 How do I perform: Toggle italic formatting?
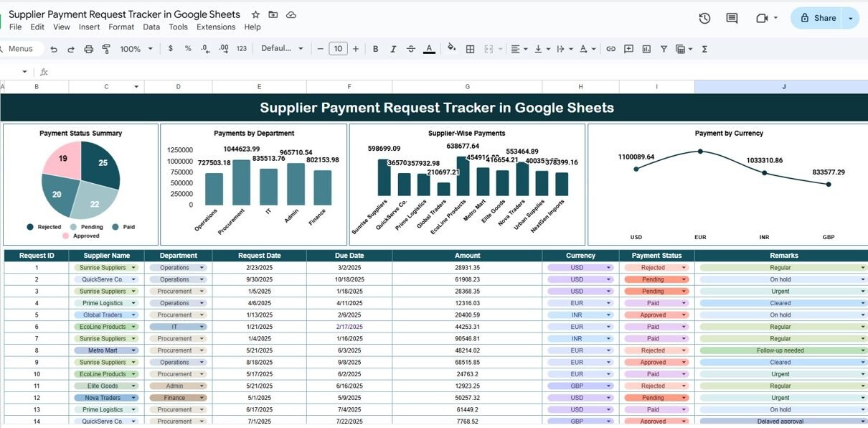coord(392,49)
